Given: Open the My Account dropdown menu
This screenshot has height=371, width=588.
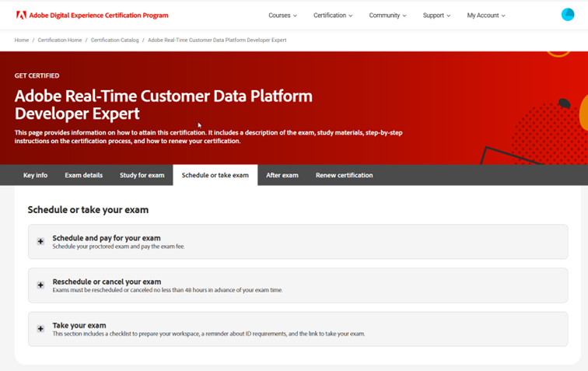Looking at the screenshot, I should (x=486, y=16).
